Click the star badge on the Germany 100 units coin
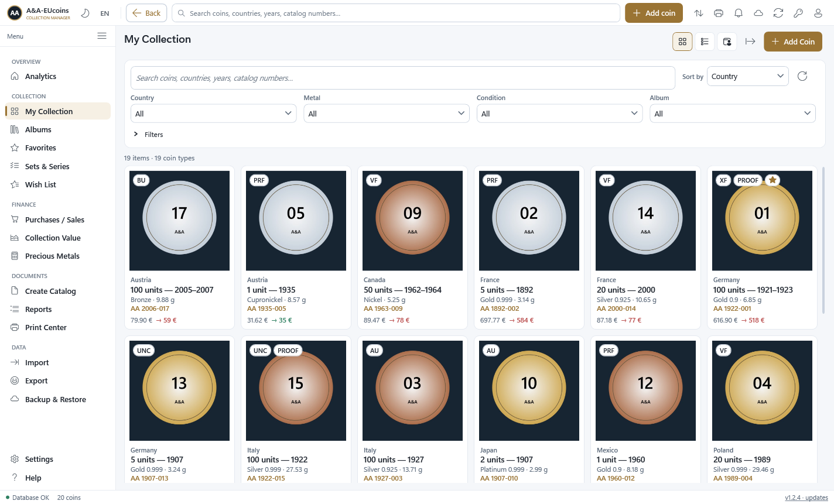 click(773, 180)
